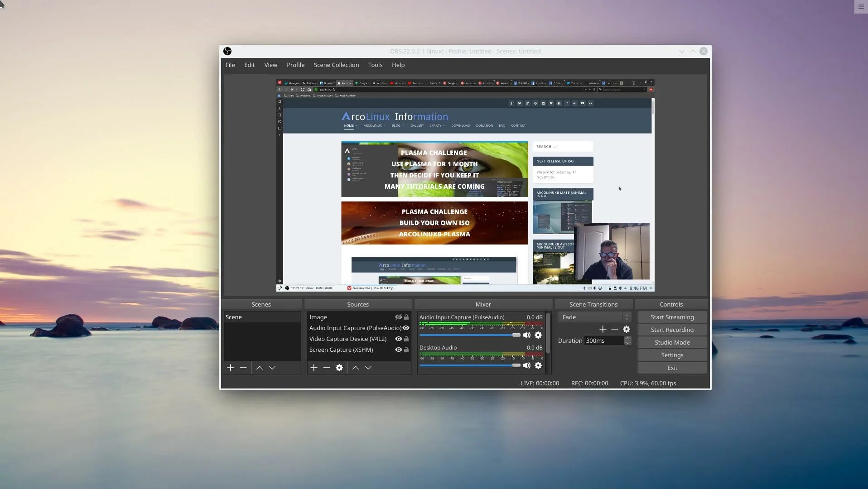The height and width of the screenshot is (489, 868).
Task: Open Desktop Audio mixer gear settings
Action: pos(538,365)
